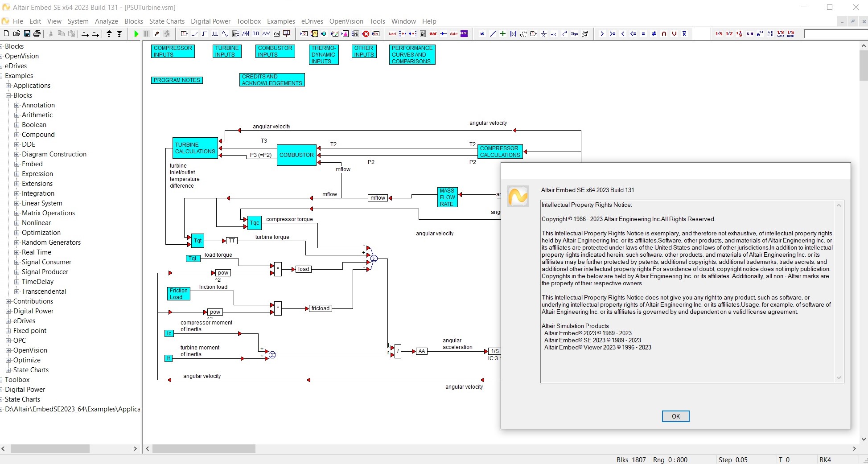Screen dimensions: 868x464
Task: Open the PROGRAM NOTES block
Action: click(177, 80)
